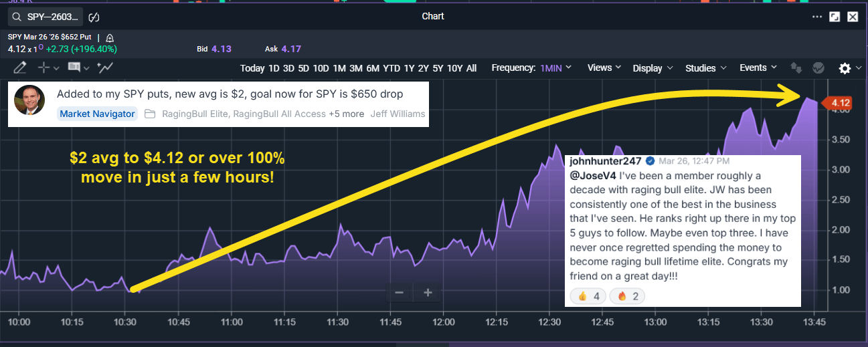The height and width of the screenshot is (347, 868).
Task: Click the Mar 26, 12:47 PM timestamp
Action: [x=694, y=161]
